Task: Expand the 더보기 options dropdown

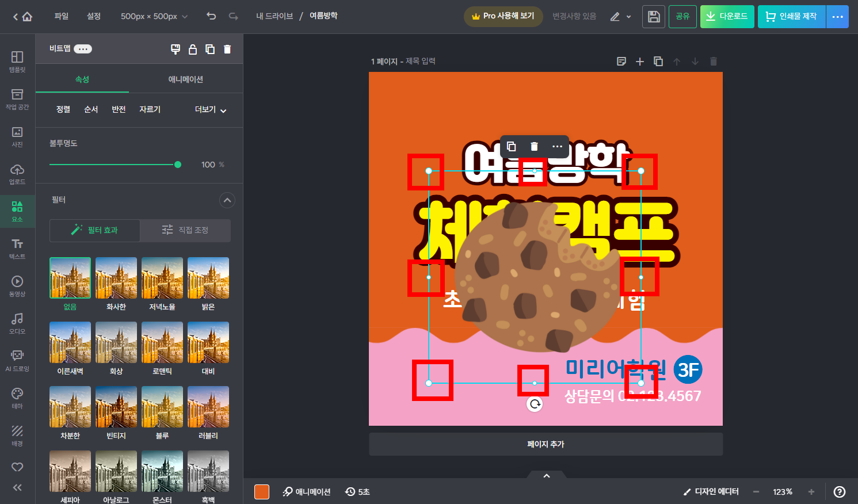Action: (210, 109)
